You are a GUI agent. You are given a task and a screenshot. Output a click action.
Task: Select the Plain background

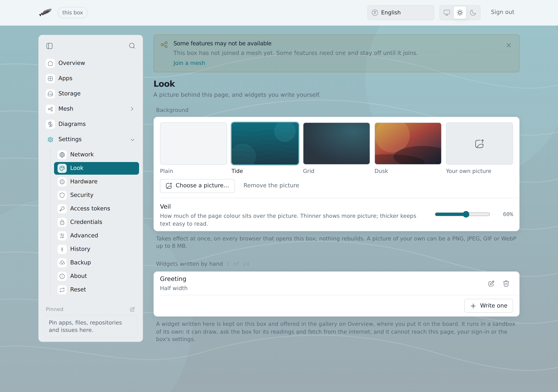(194, 144)
